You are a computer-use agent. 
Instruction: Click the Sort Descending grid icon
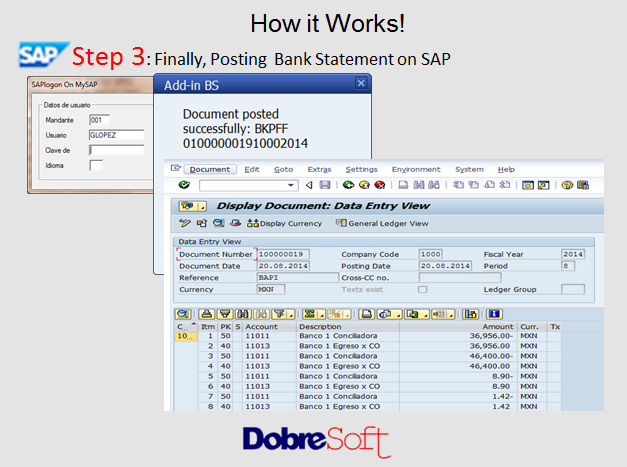point(225,314)
